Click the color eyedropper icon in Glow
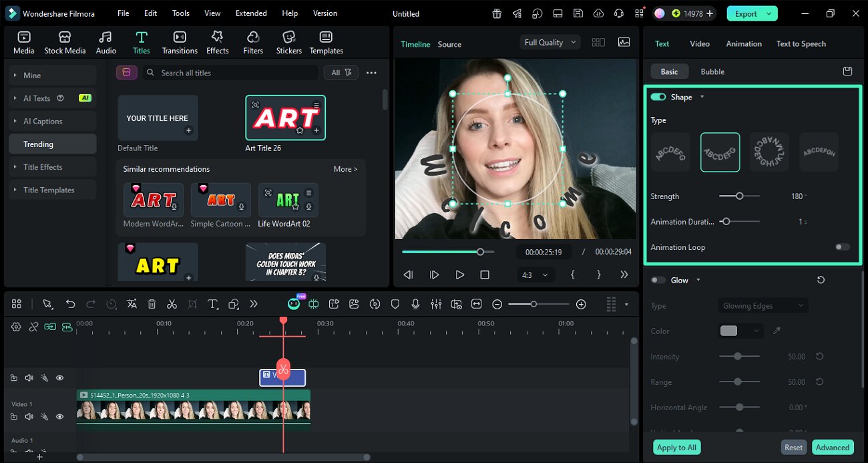 pyautogui.click(x=777, y=331)
